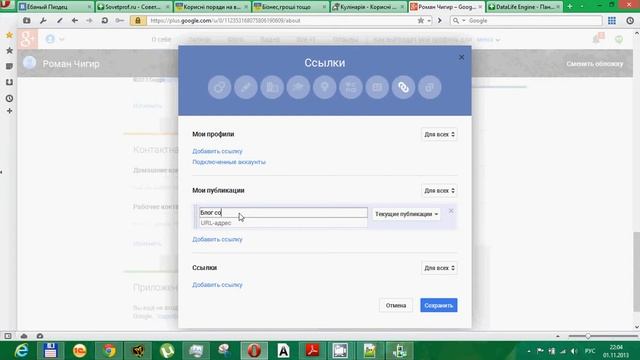Open the visibility dropdown for Мои публикации
640x360 pixels.
click(439, 191)
